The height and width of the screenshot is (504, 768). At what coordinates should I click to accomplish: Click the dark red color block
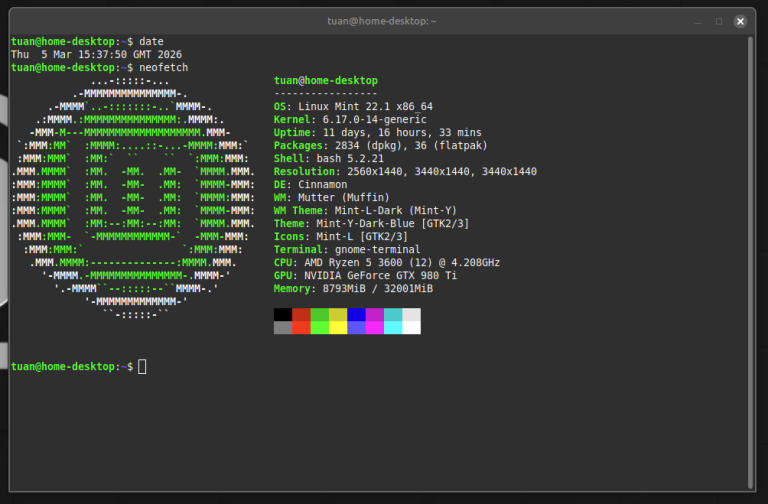click(x=301, y=314)
